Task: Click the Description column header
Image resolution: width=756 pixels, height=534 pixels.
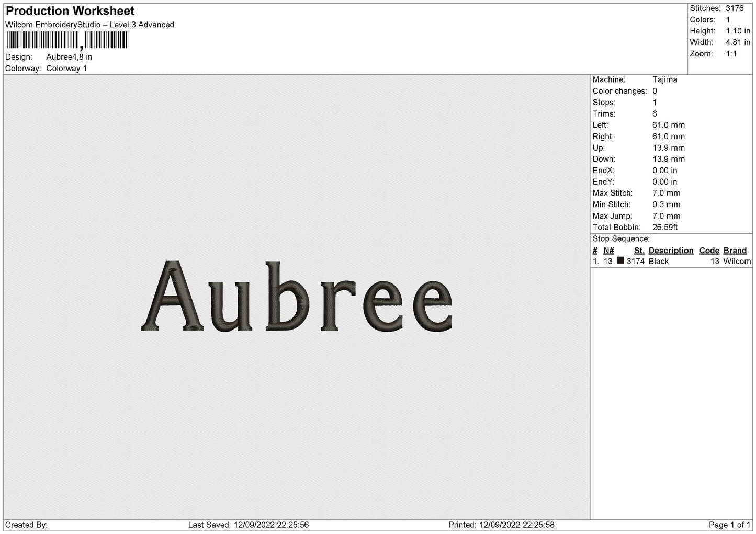Action: click(671, 251)
